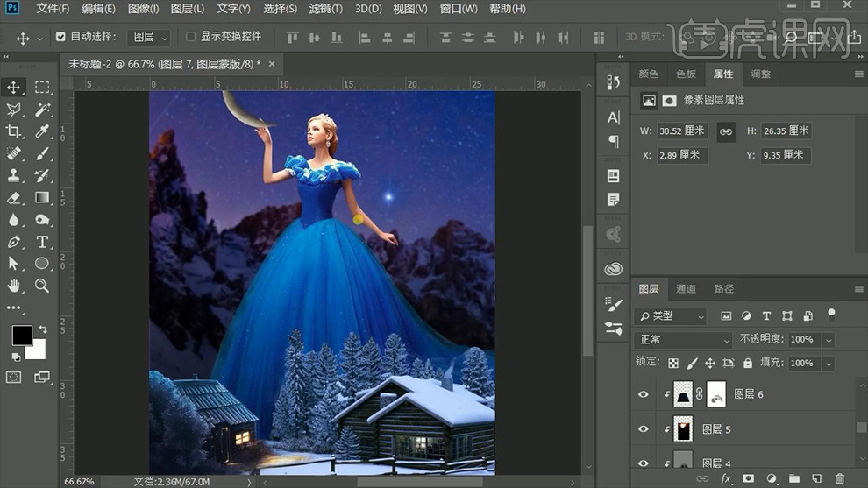Hide layer 图层 6 via eye icon
The height and width of the screenshot is (488, 868).
click(644, 394)
